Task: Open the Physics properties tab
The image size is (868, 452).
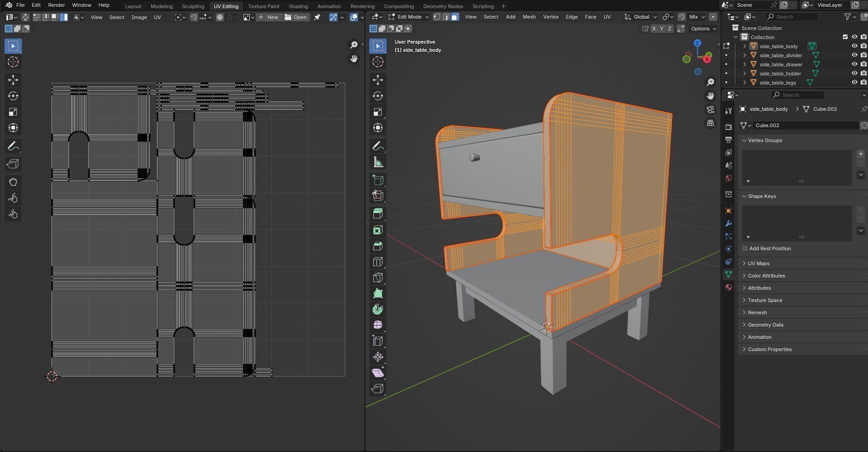Action: click(x=729, y=249)
